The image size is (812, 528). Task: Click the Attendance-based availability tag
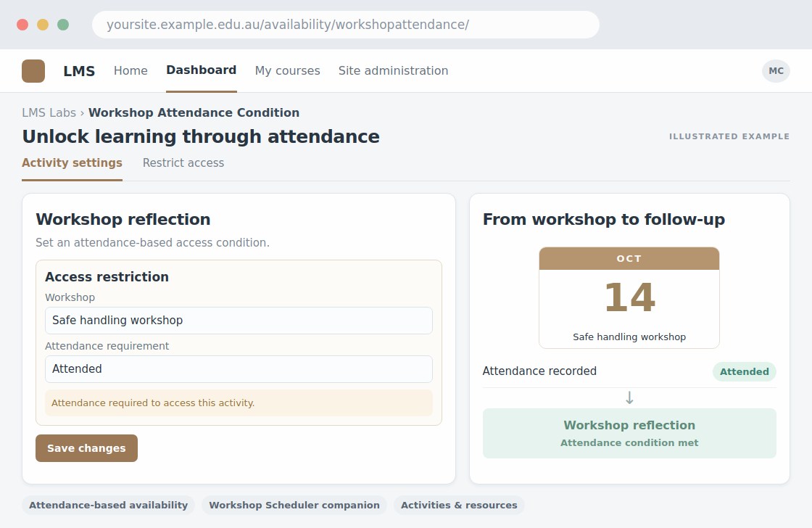(108, 506)
